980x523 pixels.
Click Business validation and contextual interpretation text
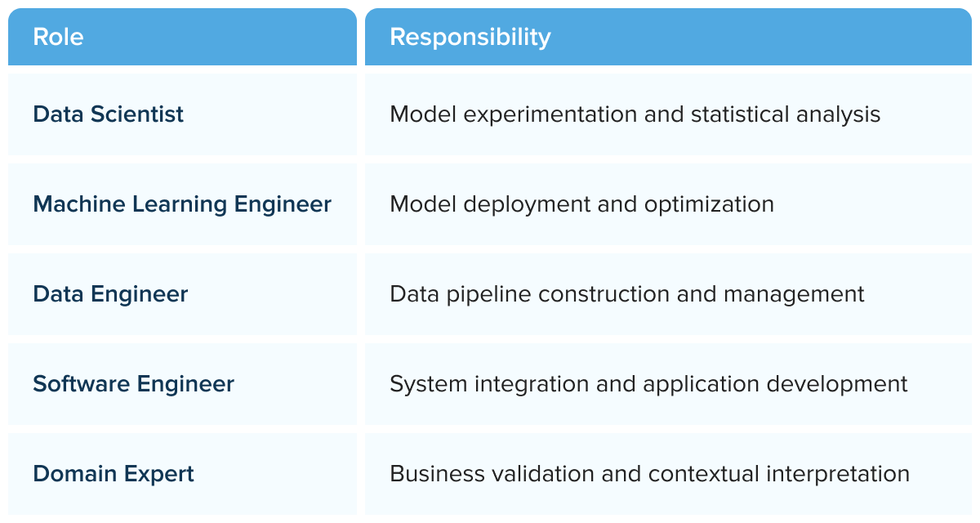pos(649,474)
